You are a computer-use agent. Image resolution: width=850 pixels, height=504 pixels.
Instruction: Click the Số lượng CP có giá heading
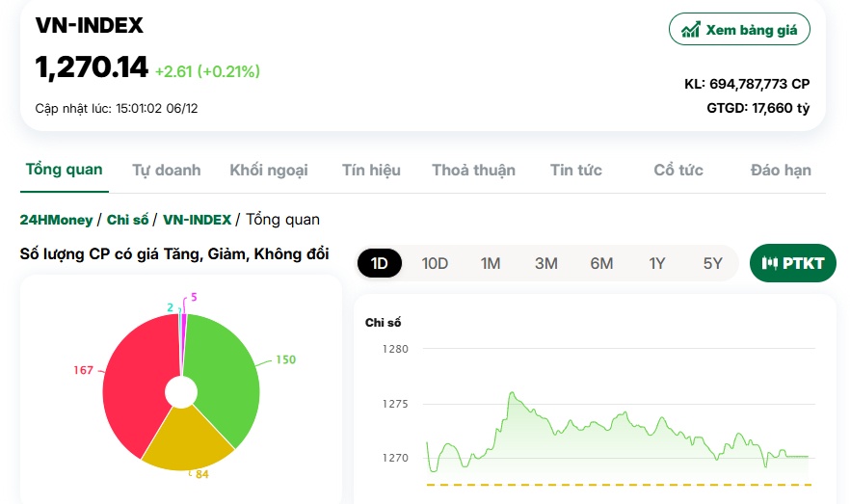tap(174, 254)
